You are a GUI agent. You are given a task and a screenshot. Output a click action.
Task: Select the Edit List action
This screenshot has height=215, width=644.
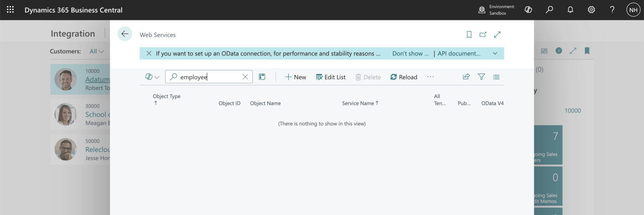tap(330, 77)
